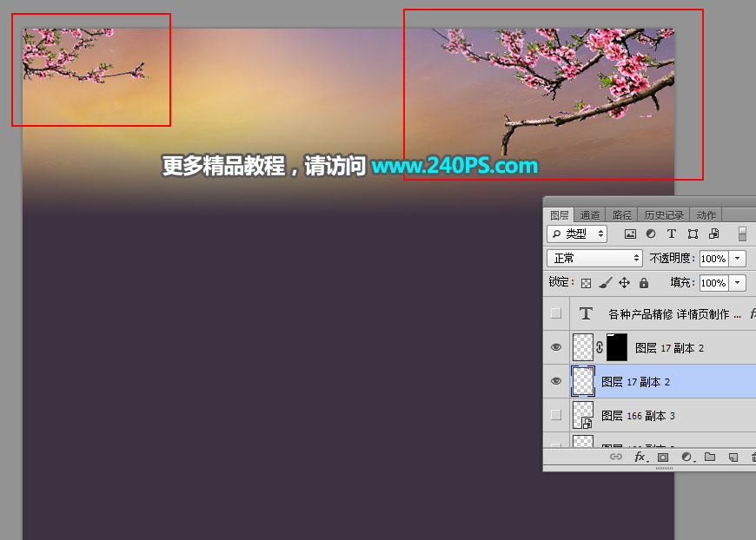Create new fill or adjustment layer icon

tap(687, 457)
